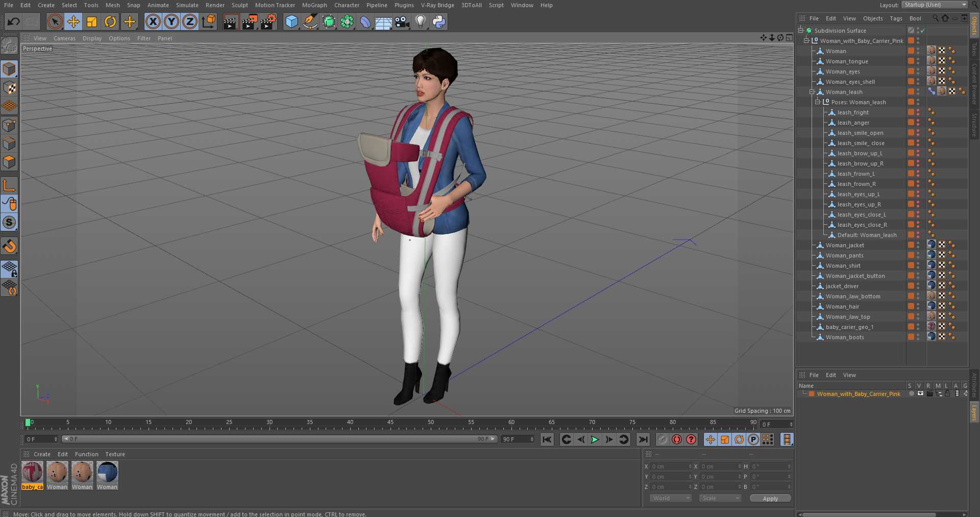Open Edit Render Settings icon
Image resolution: width=980 pixels, height=517 pixels.
tap(268, 21)
